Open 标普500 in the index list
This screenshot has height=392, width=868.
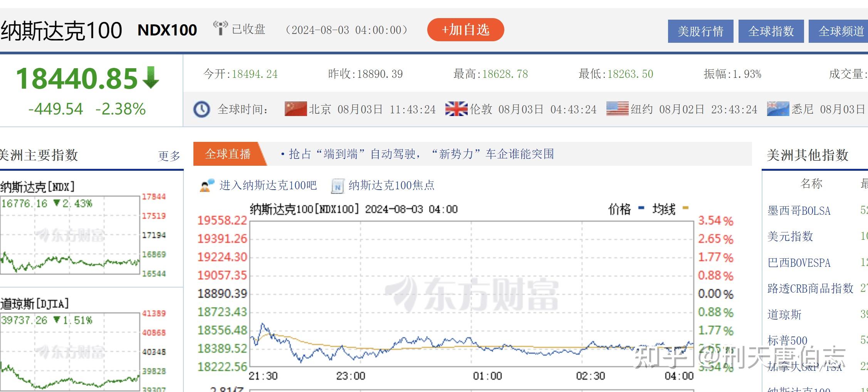pos(787,340)
